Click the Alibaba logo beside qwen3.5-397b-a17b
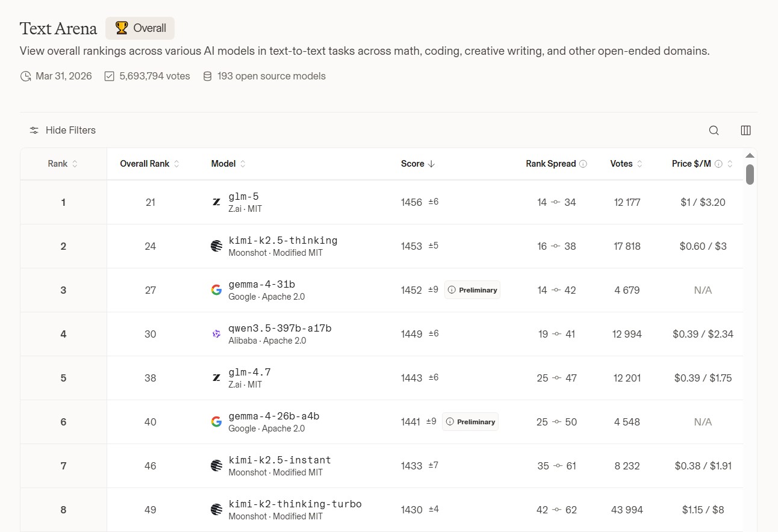 point(217,334)
